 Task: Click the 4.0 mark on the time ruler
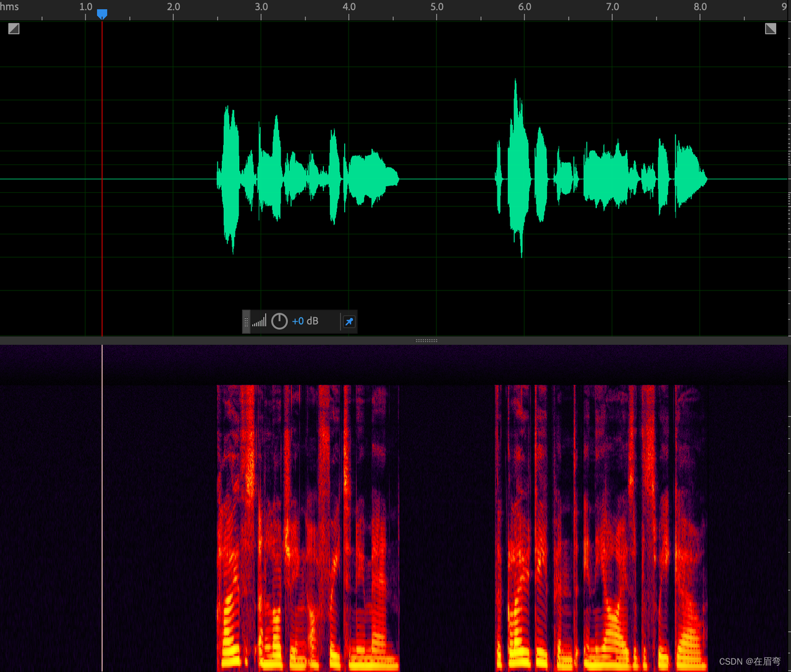point(349,7)
